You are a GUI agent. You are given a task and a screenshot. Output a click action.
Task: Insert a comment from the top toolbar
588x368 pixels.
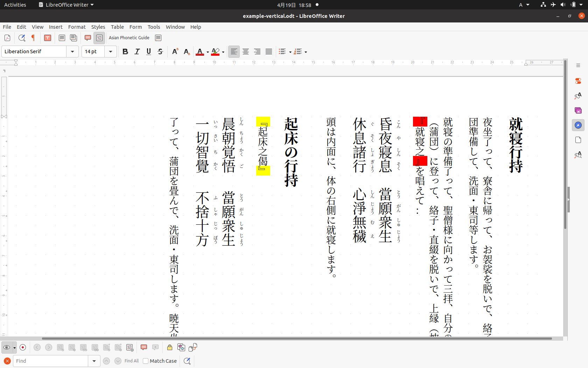[x=88, y=38]
